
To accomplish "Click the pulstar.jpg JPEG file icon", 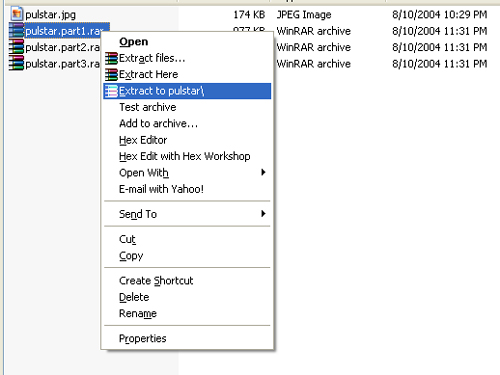I will 16,14.
